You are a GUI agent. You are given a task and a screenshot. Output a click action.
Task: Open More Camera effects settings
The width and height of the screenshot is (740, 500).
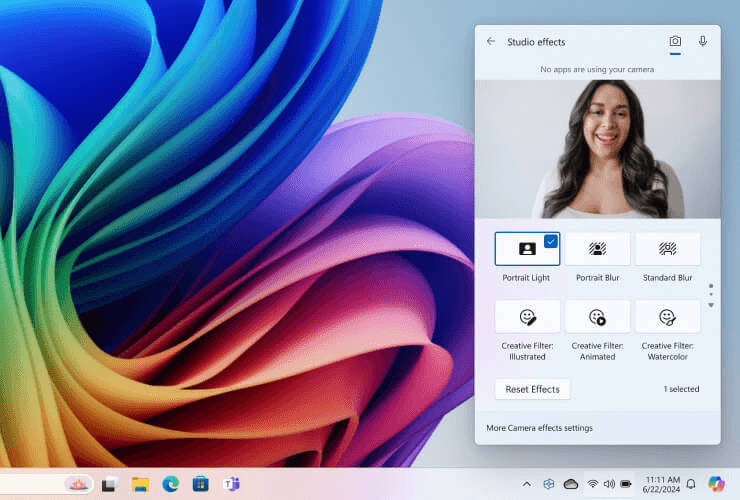point(539,428)
